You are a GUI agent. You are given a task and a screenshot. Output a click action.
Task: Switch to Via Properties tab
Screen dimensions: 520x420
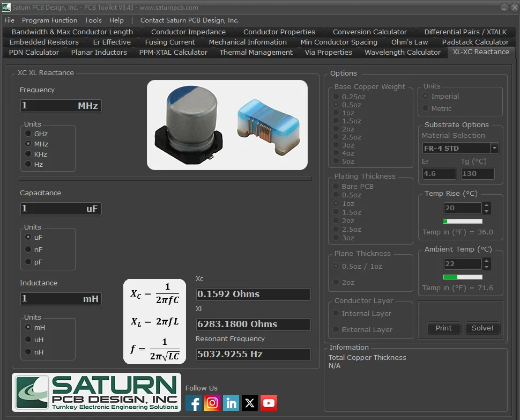point(328,52)
